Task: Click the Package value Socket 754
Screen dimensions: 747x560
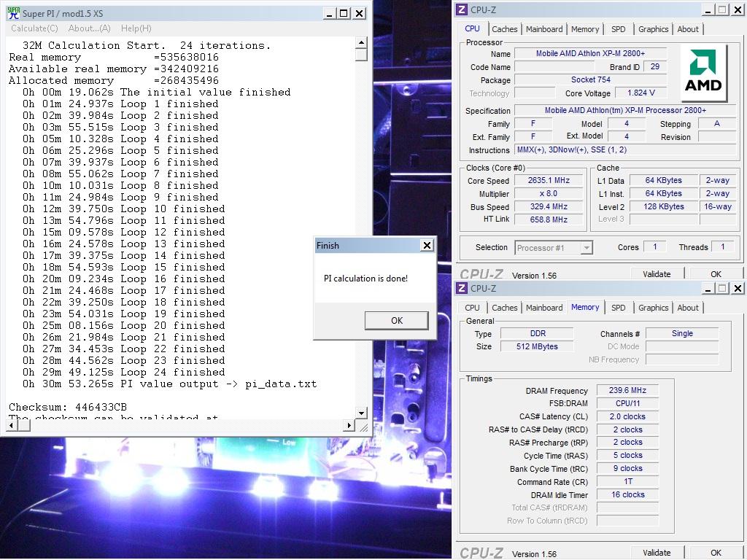Action: pos(590,79)
